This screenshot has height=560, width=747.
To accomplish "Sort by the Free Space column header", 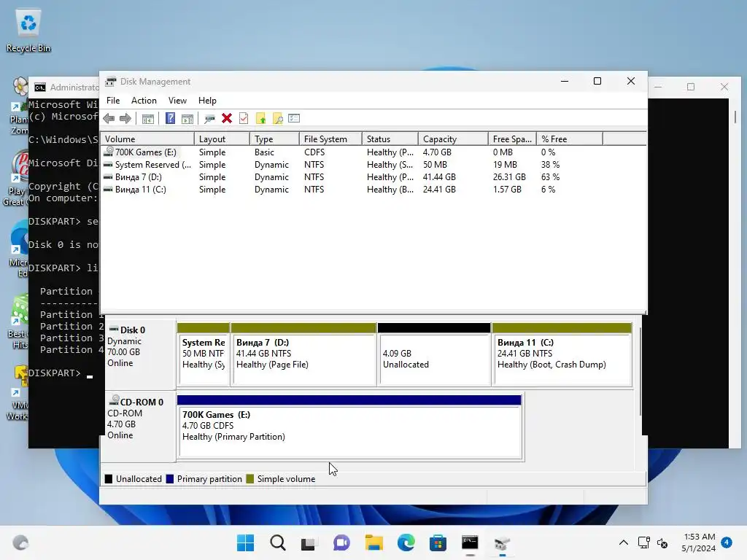I will (512, 139).
